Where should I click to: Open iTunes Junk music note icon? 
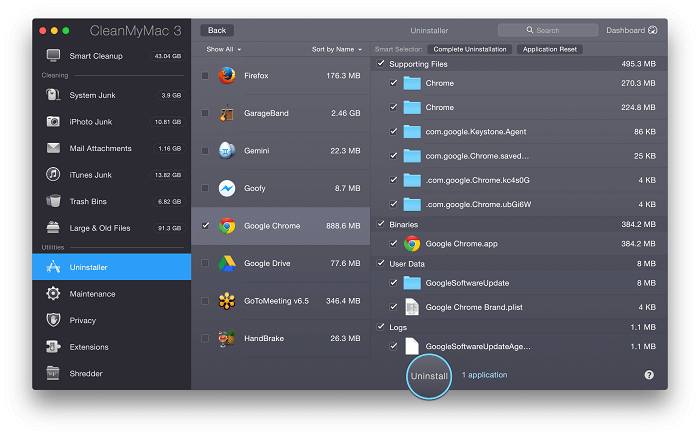point(53,174)
